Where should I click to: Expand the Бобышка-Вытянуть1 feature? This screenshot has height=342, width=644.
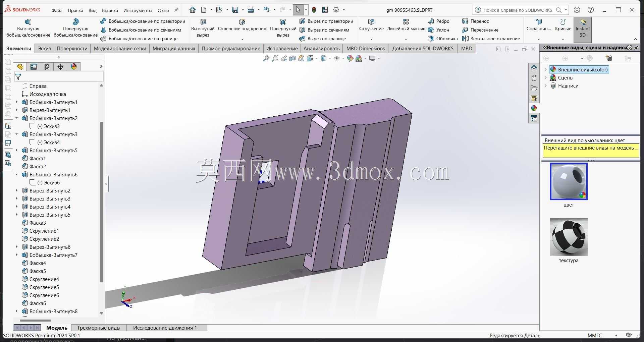pos(17,102)
